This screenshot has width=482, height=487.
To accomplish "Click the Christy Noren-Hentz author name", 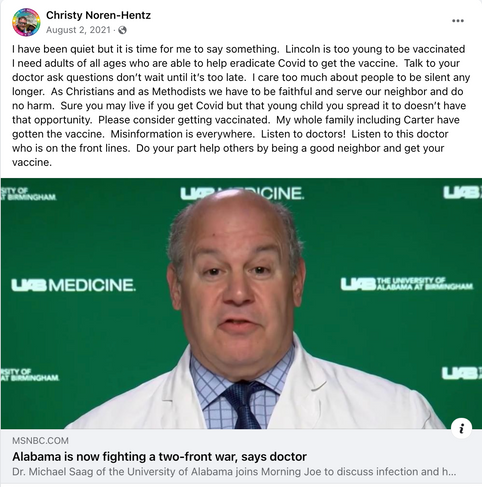I will click(x=98, y=15).
